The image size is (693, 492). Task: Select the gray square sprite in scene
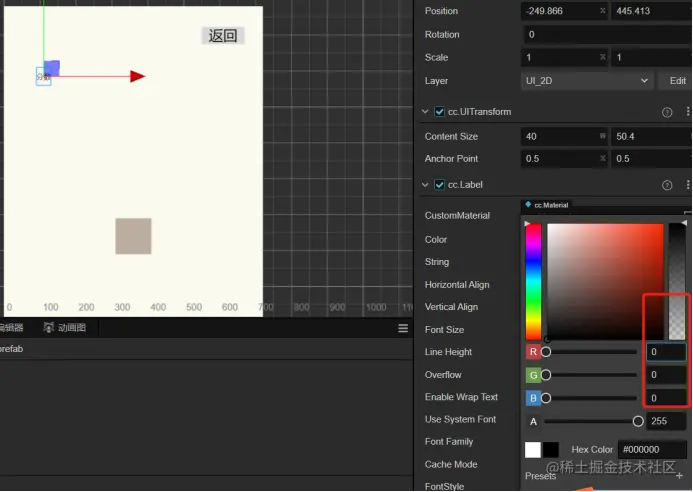tap(133, 236)
